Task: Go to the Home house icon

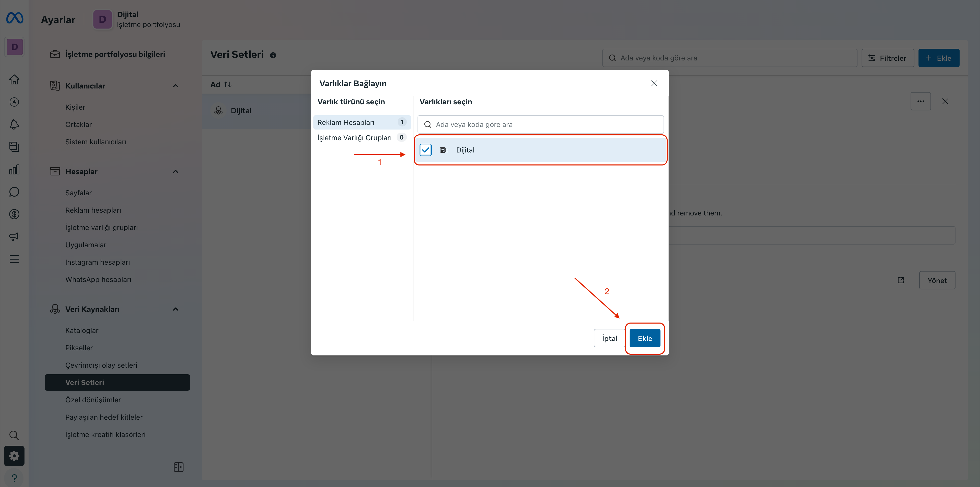Action: point(14,80)
